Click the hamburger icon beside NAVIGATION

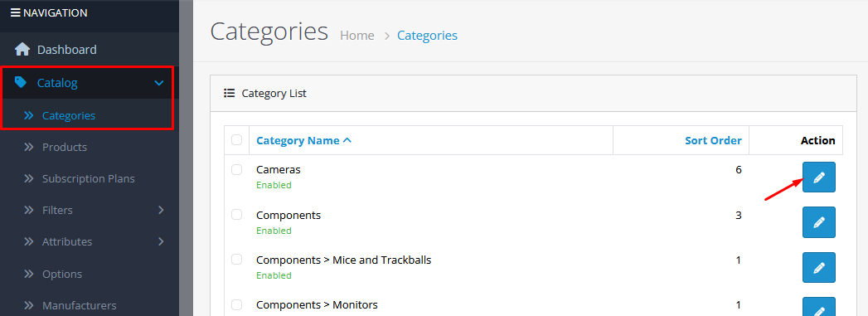(x=16, y=12)
